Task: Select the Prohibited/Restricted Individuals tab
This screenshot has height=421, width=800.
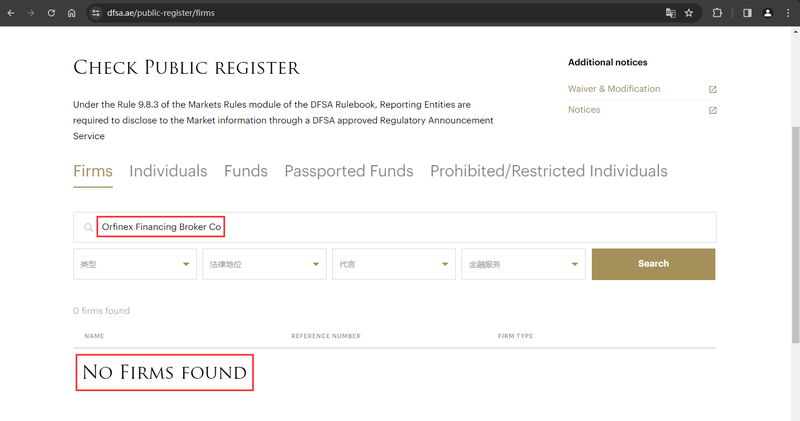Action: [548, 171]
